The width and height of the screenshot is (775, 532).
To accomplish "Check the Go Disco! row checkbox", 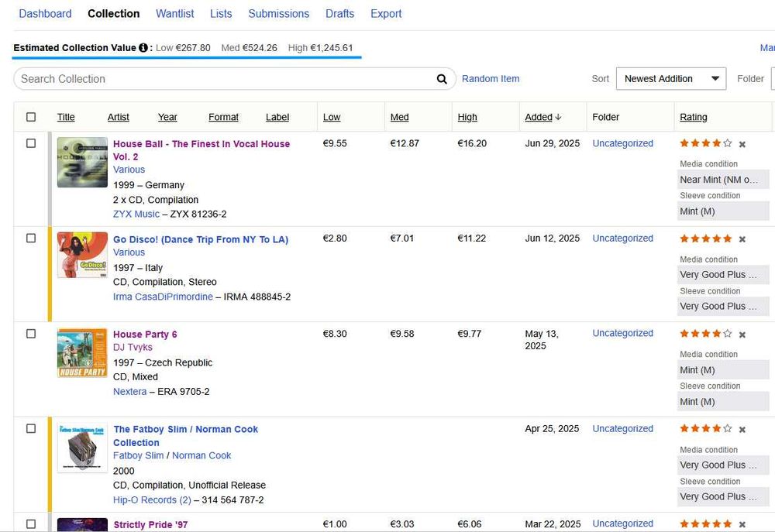I will (x=31, y=239).
